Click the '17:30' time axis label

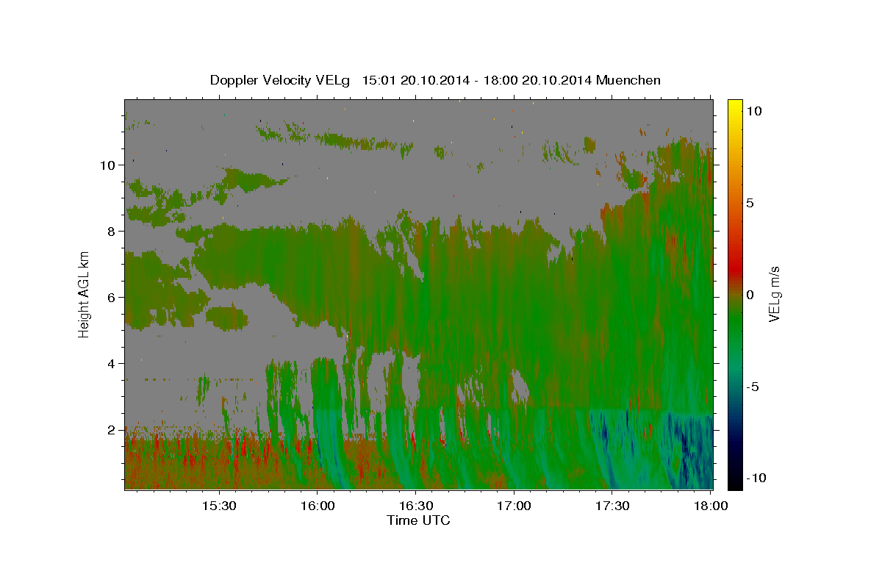pos(612,506)
